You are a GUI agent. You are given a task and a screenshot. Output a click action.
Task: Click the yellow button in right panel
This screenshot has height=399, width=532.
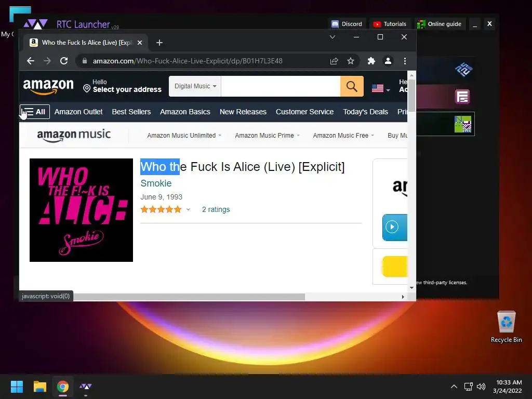(x=395, y=267)
